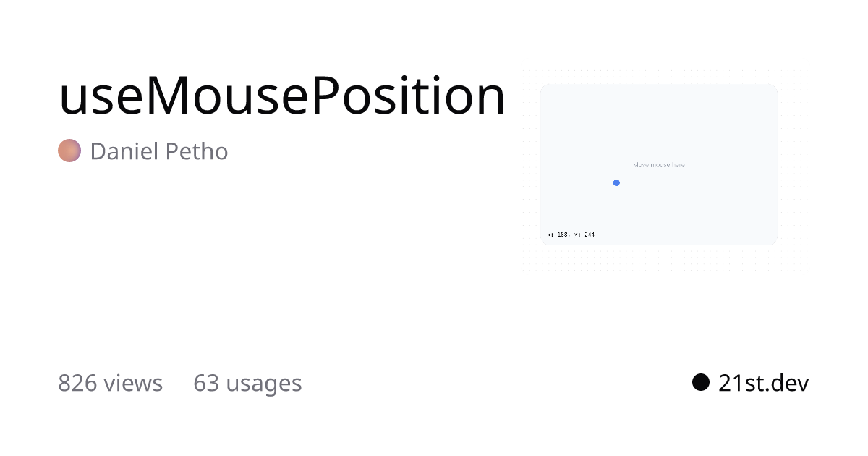This screenshot has height=456, width=868.
Task: Click the "63 usages" counter
Action: pos(247,383)
